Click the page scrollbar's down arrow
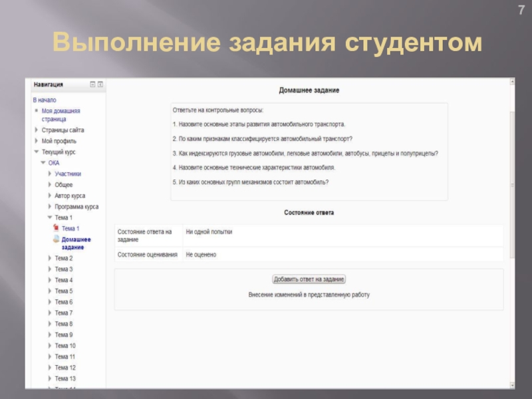The width and height of the screenshot is (532, 399). 511,384
